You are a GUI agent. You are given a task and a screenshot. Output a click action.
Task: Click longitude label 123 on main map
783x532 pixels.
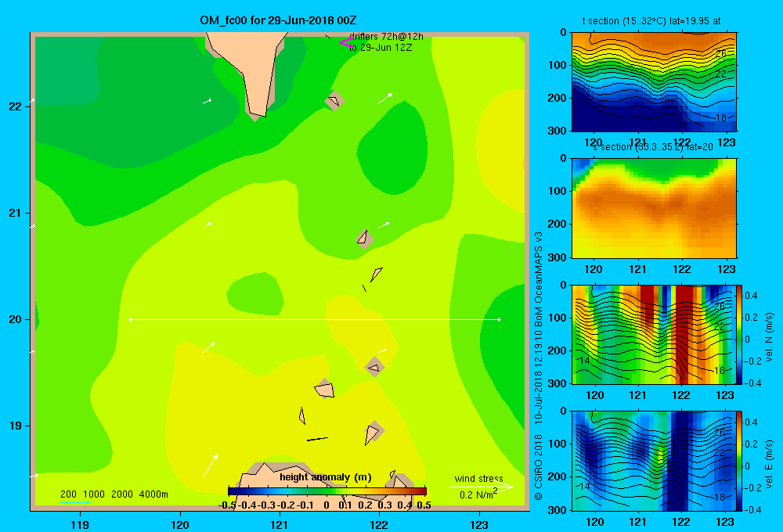tap(479, 524)
